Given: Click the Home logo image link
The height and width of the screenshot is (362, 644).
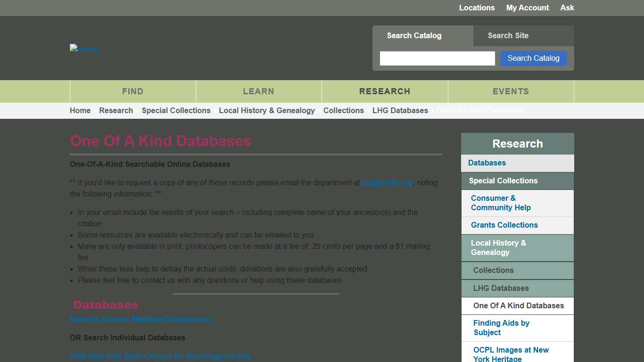Looking at the screenshot, I should pos(83,49).
